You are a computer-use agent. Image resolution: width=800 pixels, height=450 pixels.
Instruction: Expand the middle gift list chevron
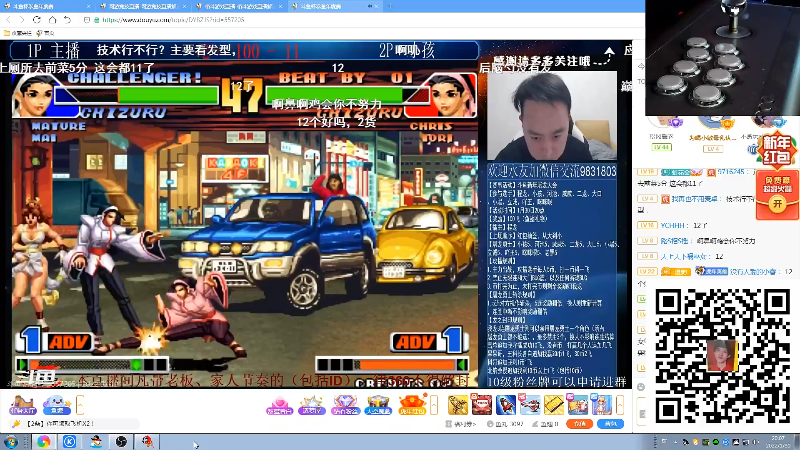(434, 406)
